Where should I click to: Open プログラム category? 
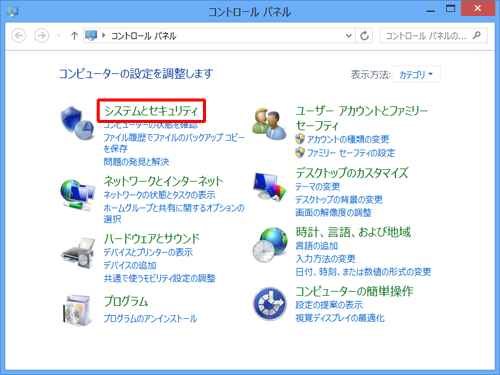click(126, 301)
